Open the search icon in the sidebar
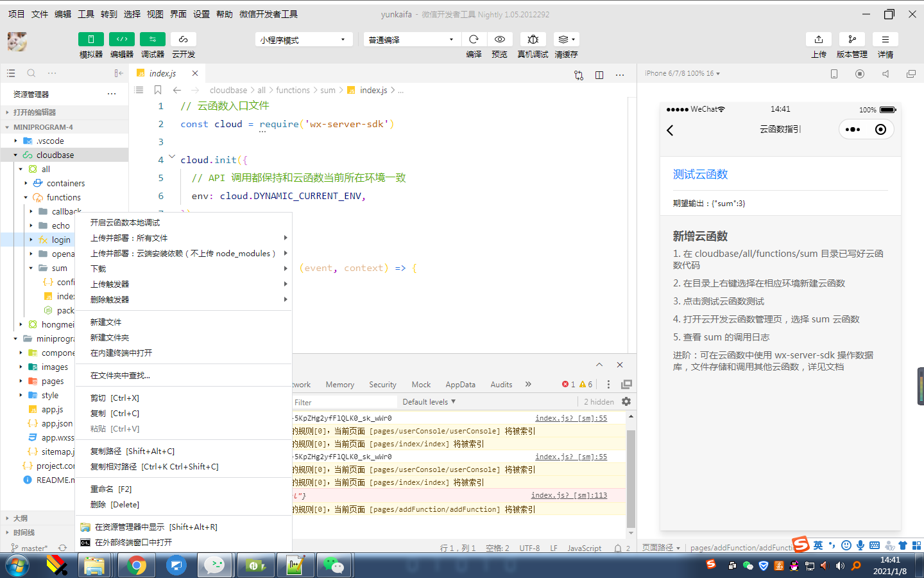The image size is (924, 578). point(31,73)
